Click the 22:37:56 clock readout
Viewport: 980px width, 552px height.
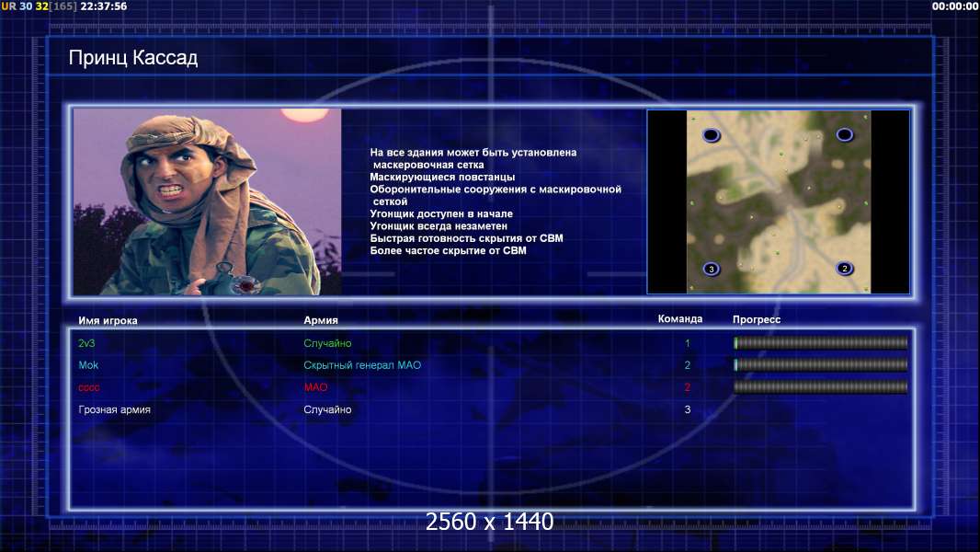pos(103,6)
